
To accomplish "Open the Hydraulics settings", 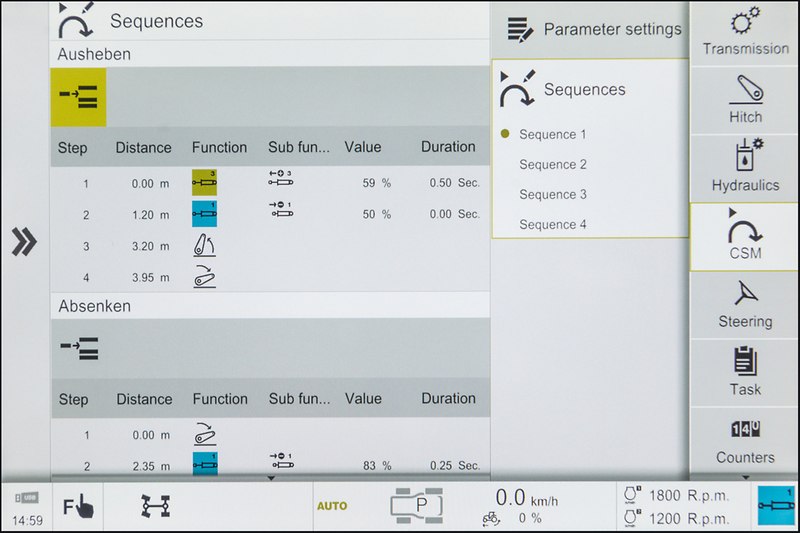I will pos(745,168).
